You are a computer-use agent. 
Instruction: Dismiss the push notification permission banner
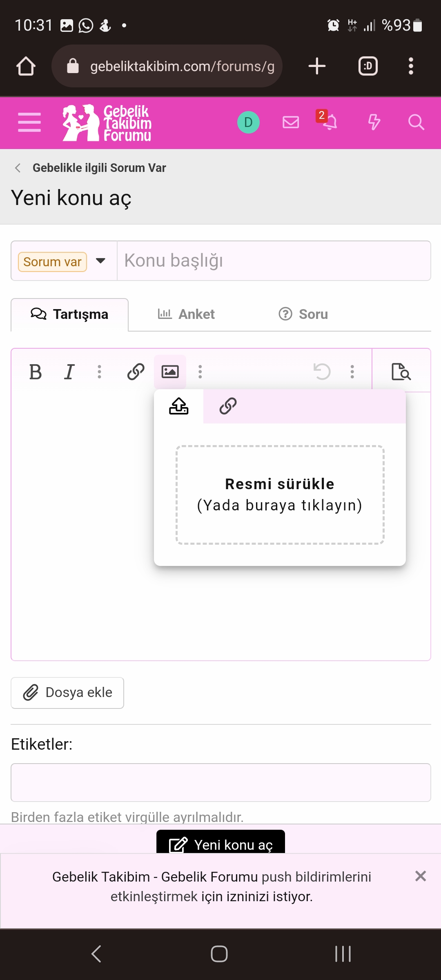420,876
